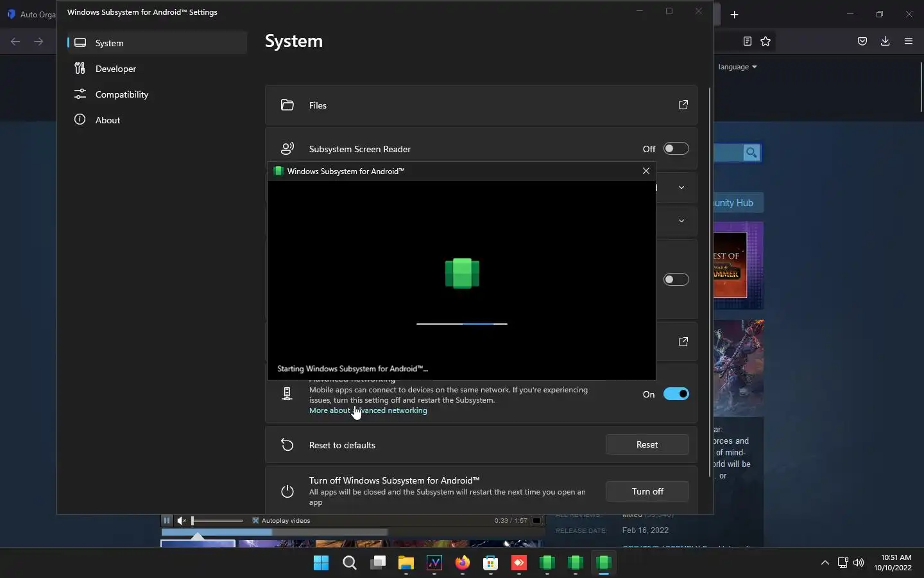924x578 pixels.
Task: Toggle the off switch beside the loading dialog
Action: point(676,279)
